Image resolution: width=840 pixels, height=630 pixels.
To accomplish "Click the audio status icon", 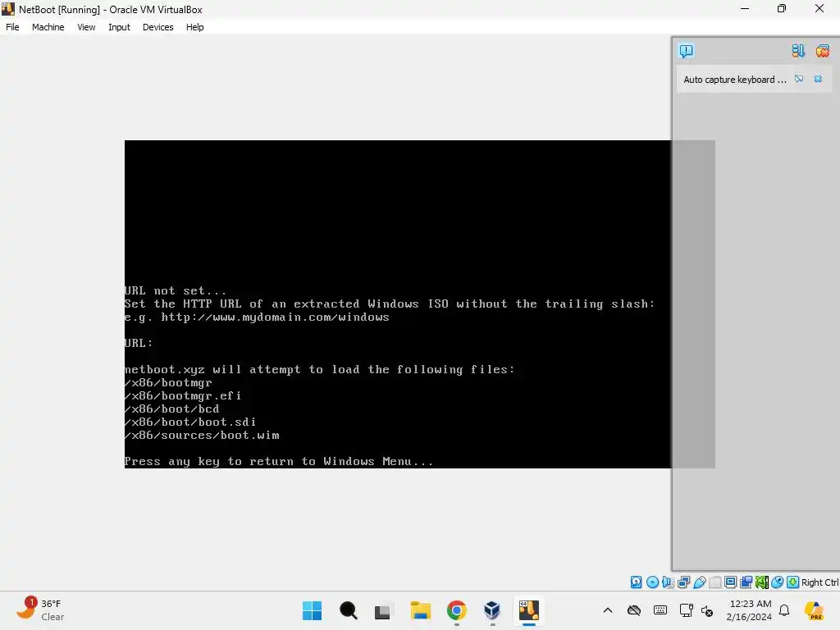I will (x=668, y=582).
